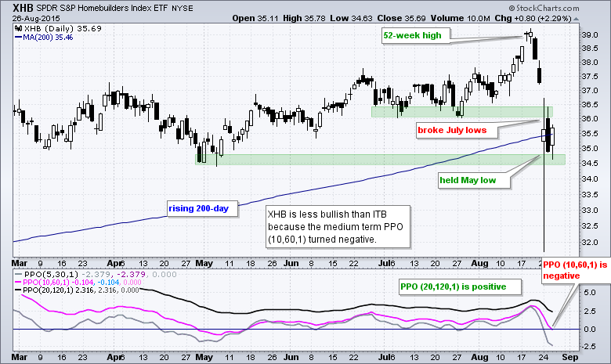Click the 5.0 PPO axis label

tap(590, 293)
